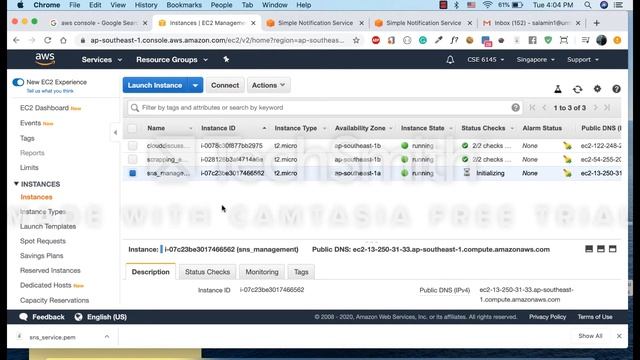Click the filter help icon in search bar
The height and width of the screenshot is (360, 640).
516,108
